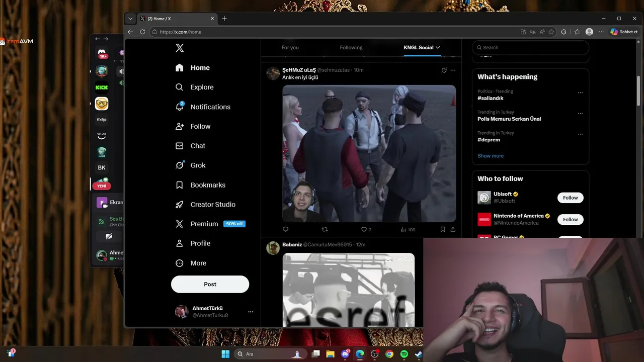Viewport: 644px width, 362px height.
Task: Open AhmetTürkü account options menu
Action: pos(251,312)
